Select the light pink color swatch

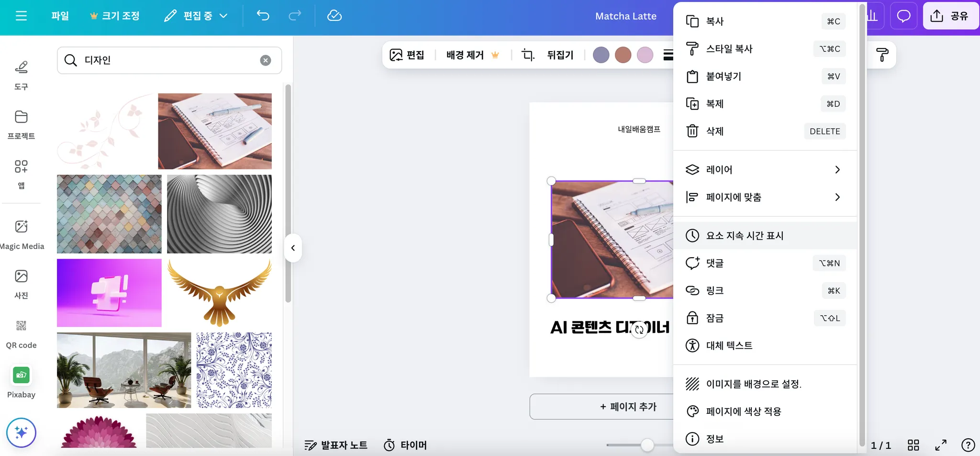tap(645, 55)
